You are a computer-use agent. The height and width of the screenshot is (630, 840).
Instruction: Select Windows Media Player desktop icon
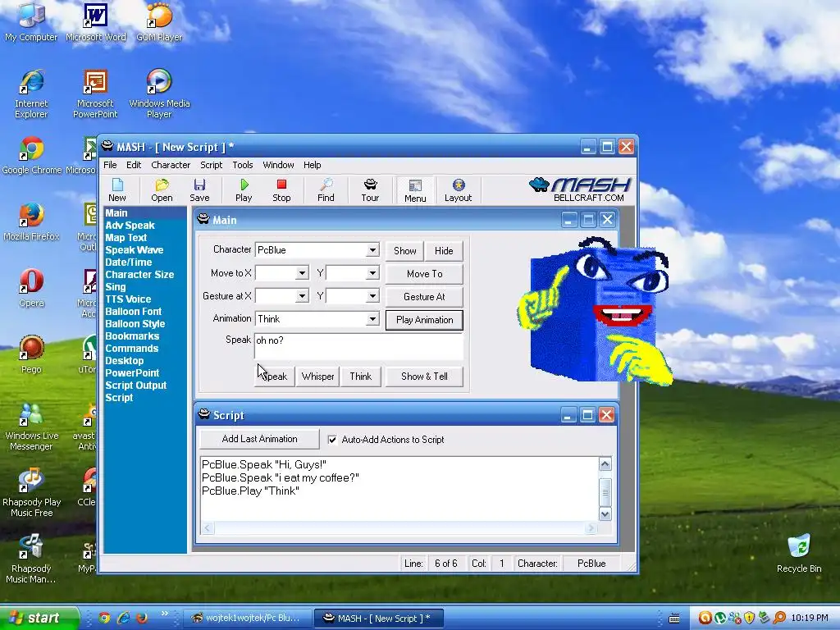point(159,94)
